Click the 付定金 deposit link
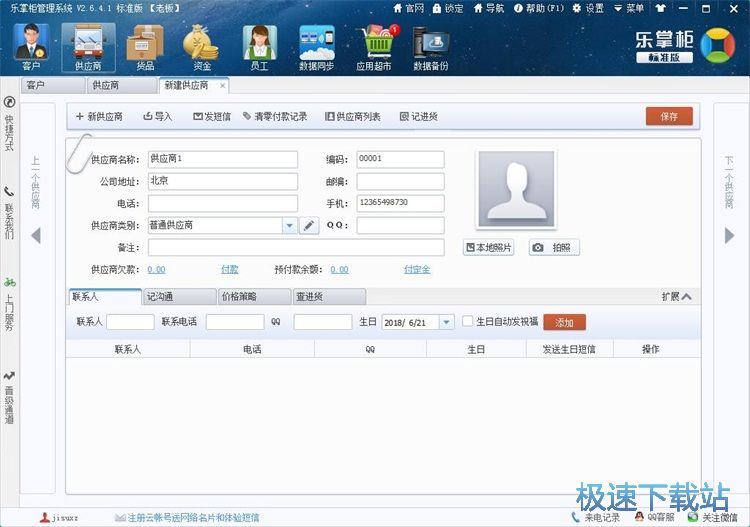Screen dimensions: 750x527 (417, 270)
